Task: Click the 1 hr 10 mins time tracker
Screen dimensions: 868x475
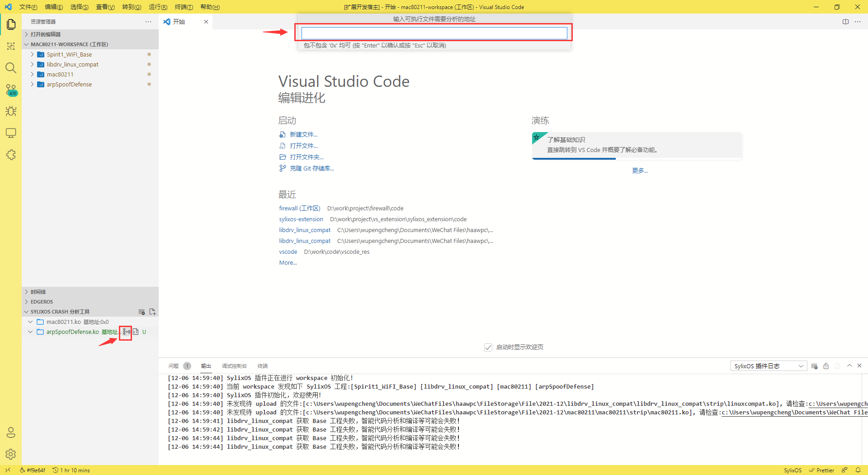Action: point(71,470)
